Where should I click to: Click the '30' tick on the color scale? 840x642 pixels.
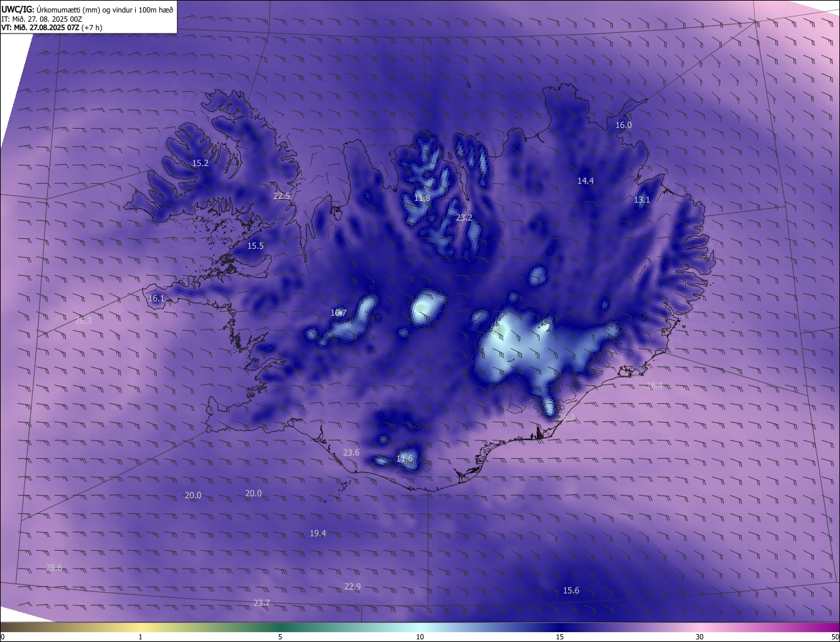click(x=700, y=637)
